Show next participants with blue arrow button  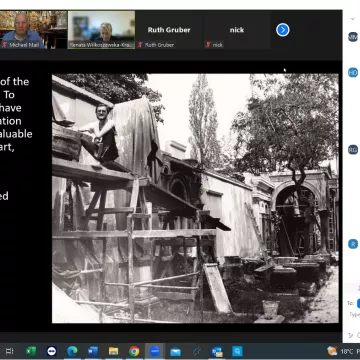(283, 30)
